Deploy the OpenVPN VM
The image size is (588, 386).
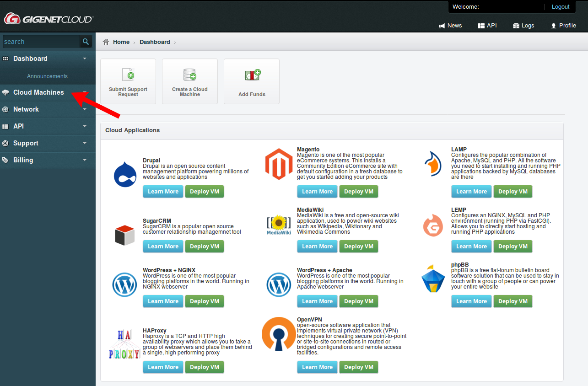[x=359, y=367]
